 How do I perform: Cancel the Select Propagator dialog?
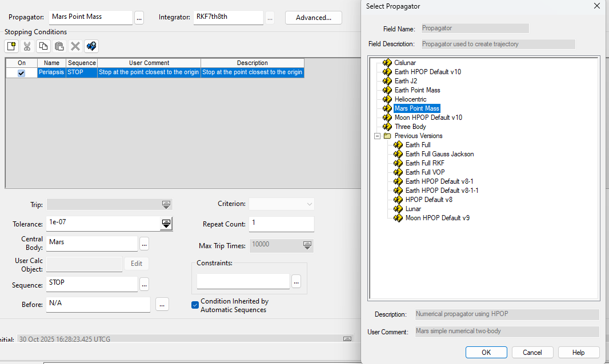[x=532, y=352]
